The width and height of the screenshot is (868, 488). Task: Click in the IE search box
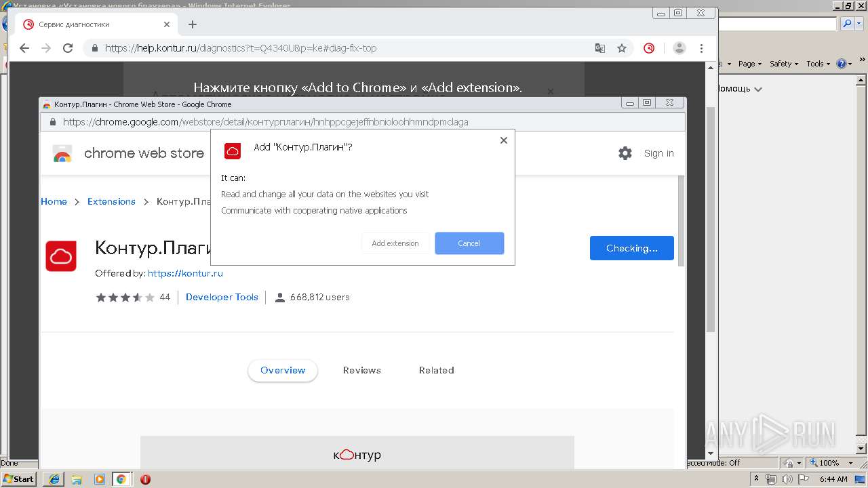point(778,24)
